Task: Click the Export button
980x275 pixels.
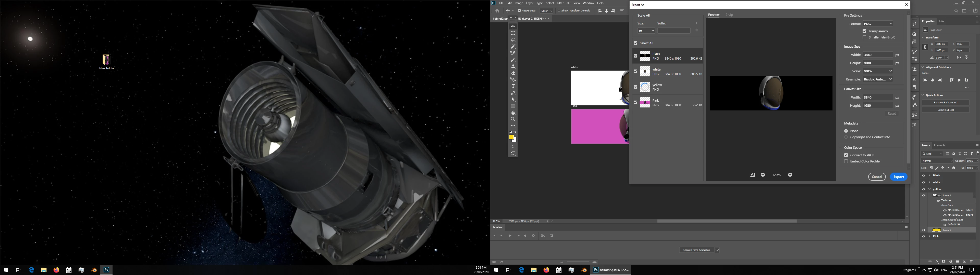Action: click(898, 177)
